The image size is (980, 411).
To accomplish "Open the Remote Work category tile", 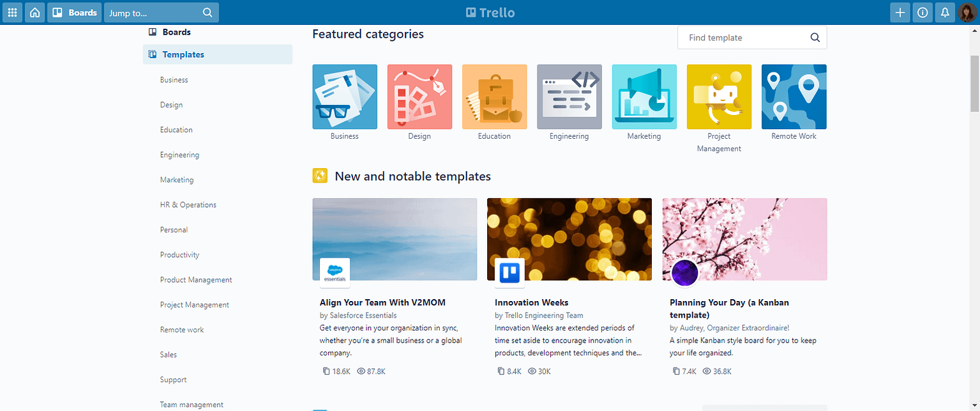I will pos(794,97).
